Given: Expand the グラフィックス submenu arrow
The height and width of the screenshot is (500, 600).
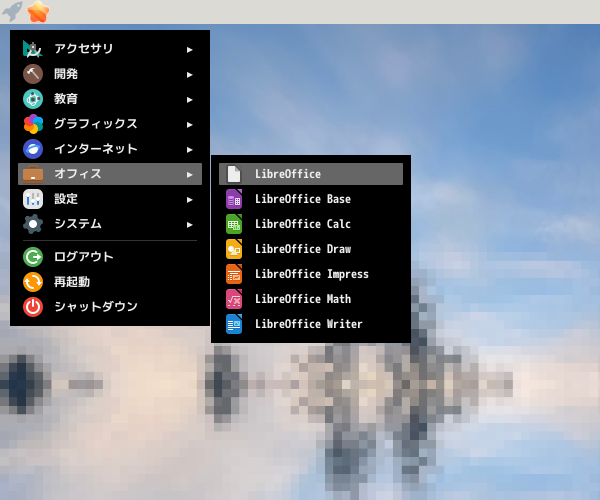Looking at the screenshot, I should pyautogui.click(x=189, y=125).
